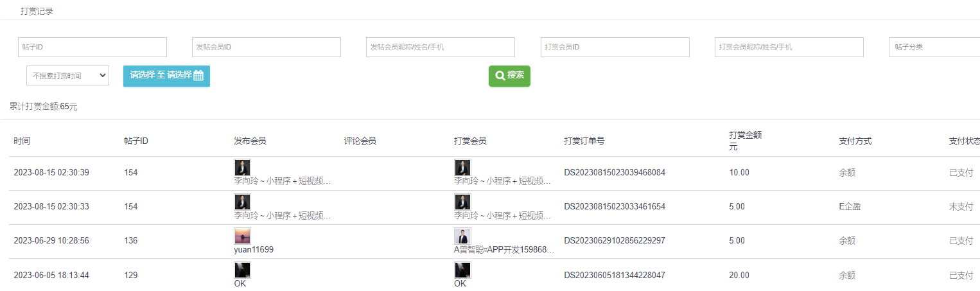Click the 打赏记录 tab title
This screenshot has width=980, height=291.
coord(37,12)
